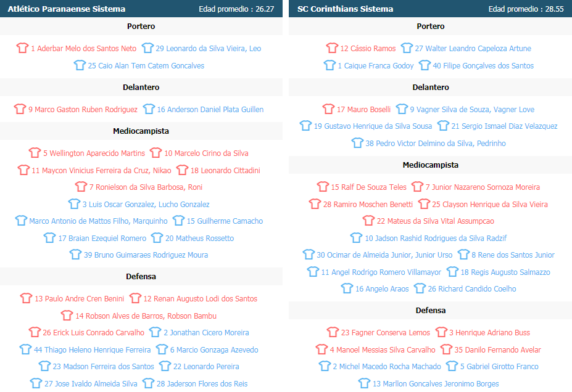
Task: Click red jersey icon beside Paulo Andre Cren Benini
Action: tap(26, 298)
